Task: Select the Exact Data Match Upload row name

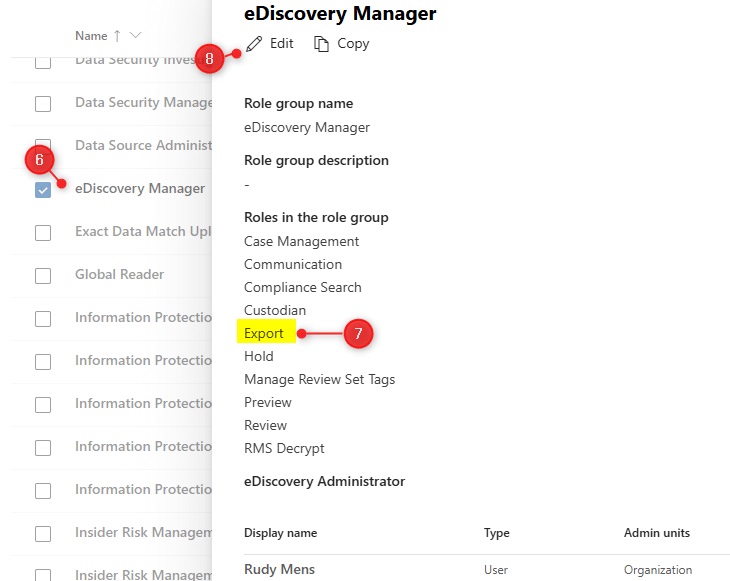Action: click(x=143, y=232)
